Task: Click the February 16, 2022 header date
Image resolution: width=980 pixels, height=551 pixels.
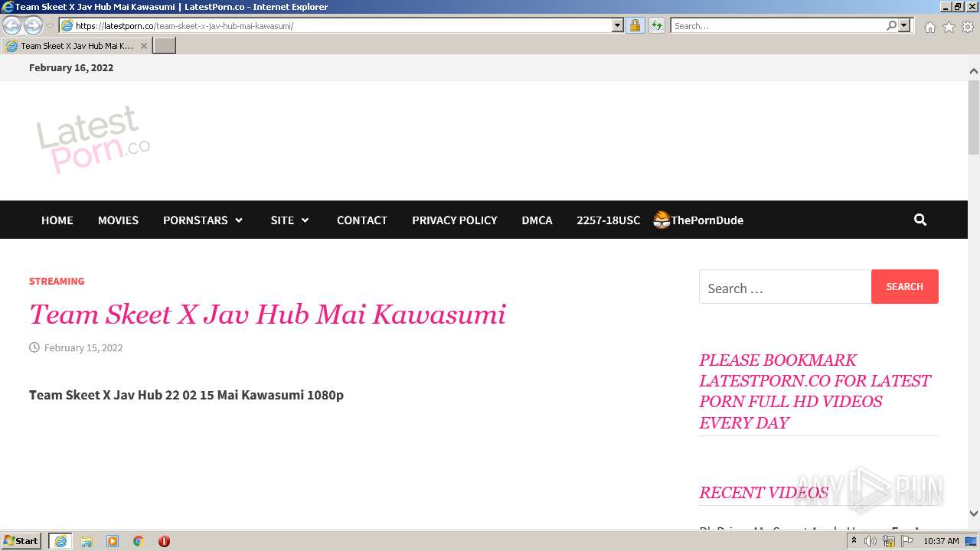Action: pyautogui.click(x=71, y=67)
